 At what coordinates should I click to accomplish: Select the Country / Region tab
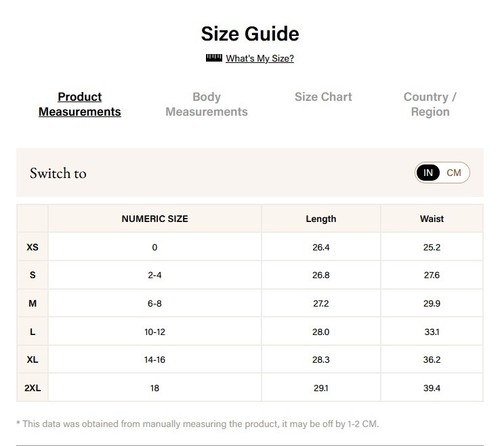point(430,104)
